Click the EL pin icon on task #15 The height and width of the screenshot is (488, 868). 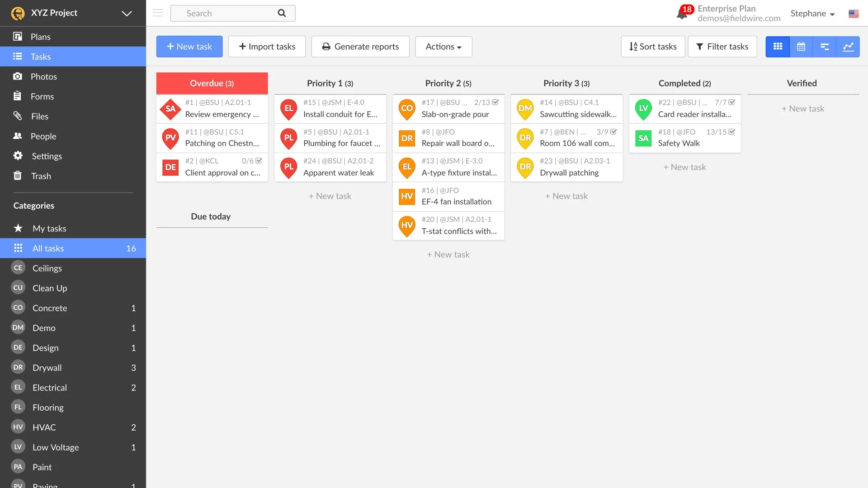point(289,109)
